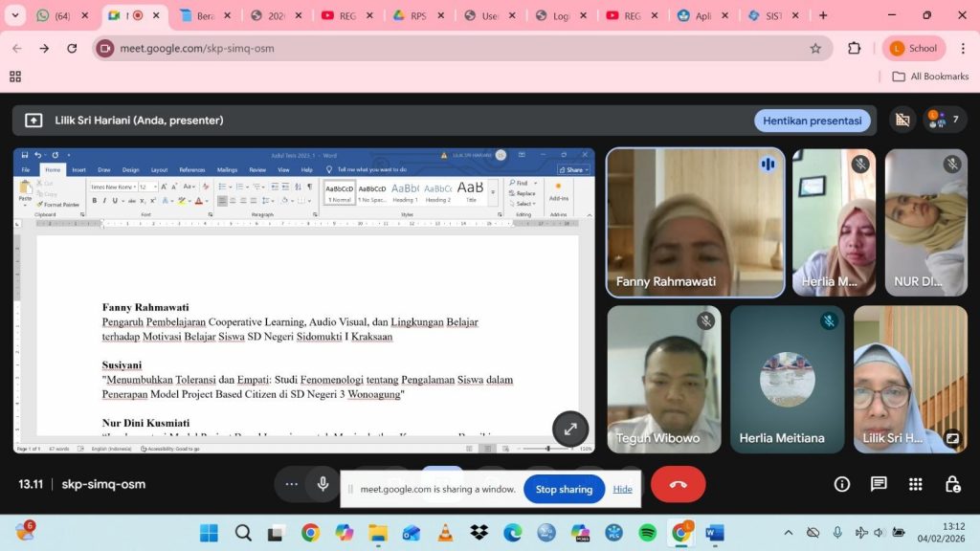
Task: Click the blue Stop sharing button
Action: [x=563, y=489]
